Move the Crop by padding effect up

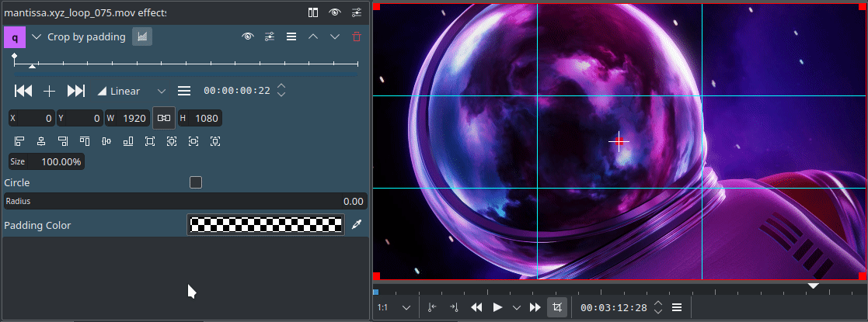click(x=313, y=36)
